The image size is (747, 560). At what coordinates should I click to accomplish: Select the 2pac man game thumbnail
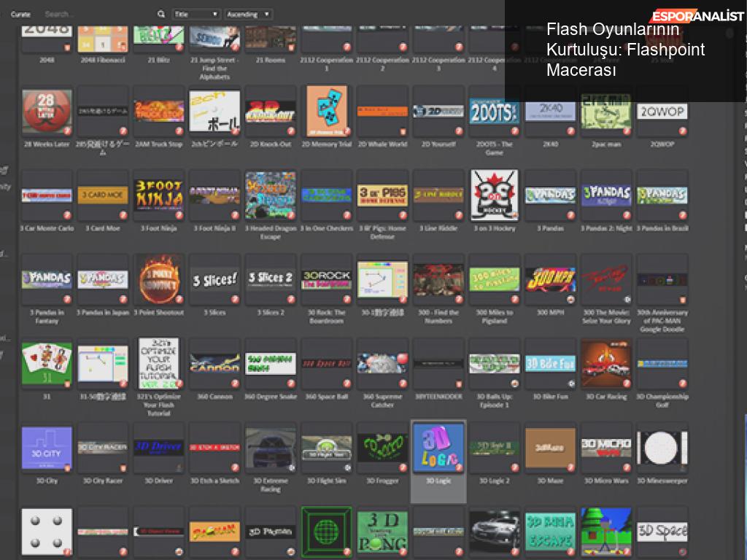tap(606, 112)
